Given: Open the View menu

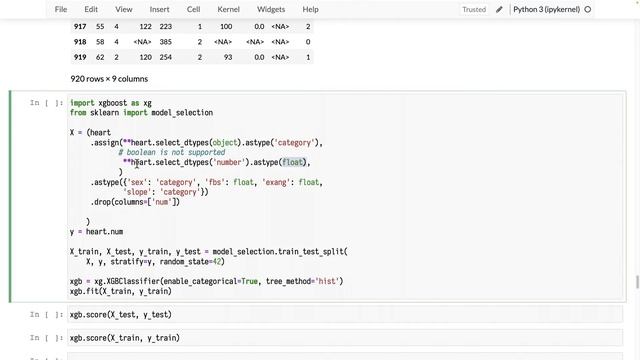Looking at the screenshot, I should click(x=123, y=9).
